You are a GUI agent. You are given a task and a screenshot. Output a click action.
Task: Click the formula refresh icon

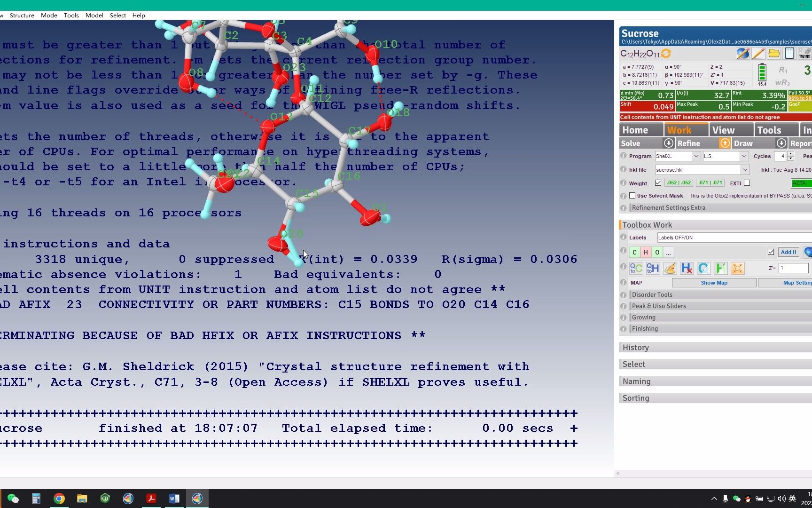tap(666, 54)
